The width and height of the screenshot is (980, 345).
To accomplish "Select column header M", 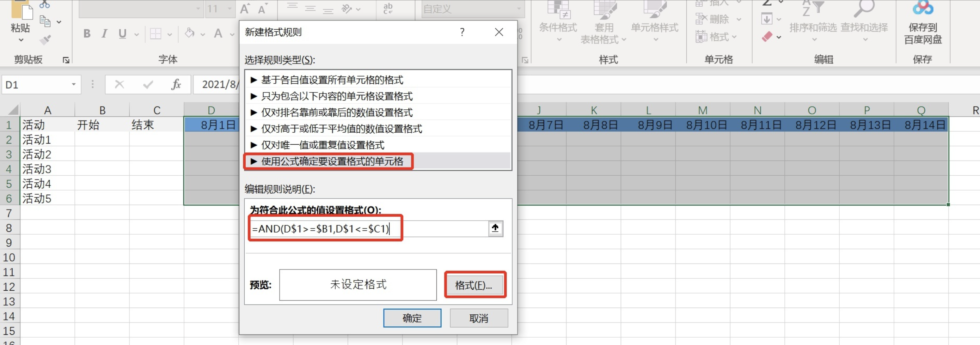I will [x=703, y=110].
